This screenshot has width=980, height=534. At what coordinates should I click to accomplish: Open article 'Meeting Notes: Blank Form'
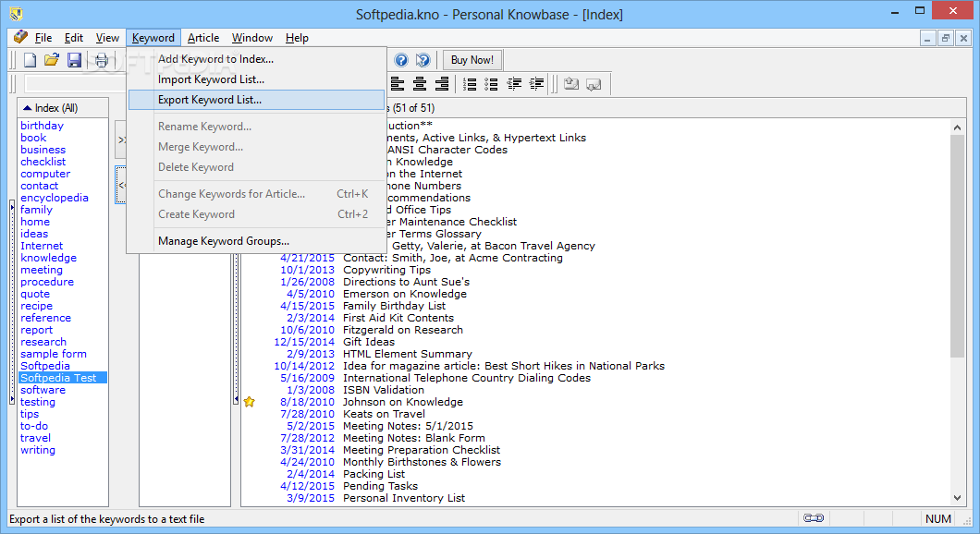tap(414, 438)
